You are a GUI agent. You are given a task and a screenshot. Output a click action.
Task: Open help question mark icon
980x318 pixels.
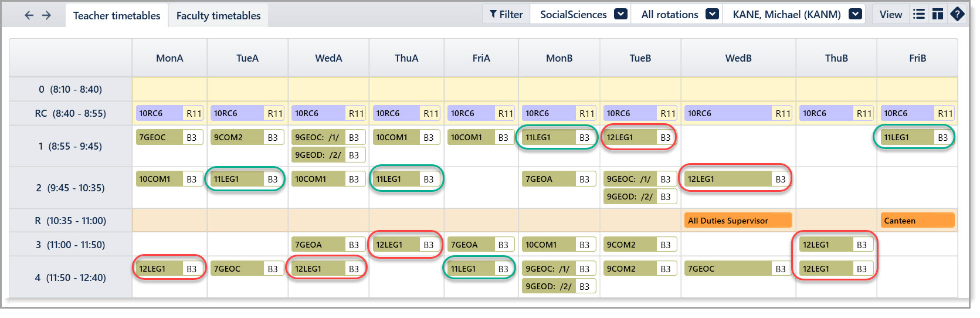[957, 14]
